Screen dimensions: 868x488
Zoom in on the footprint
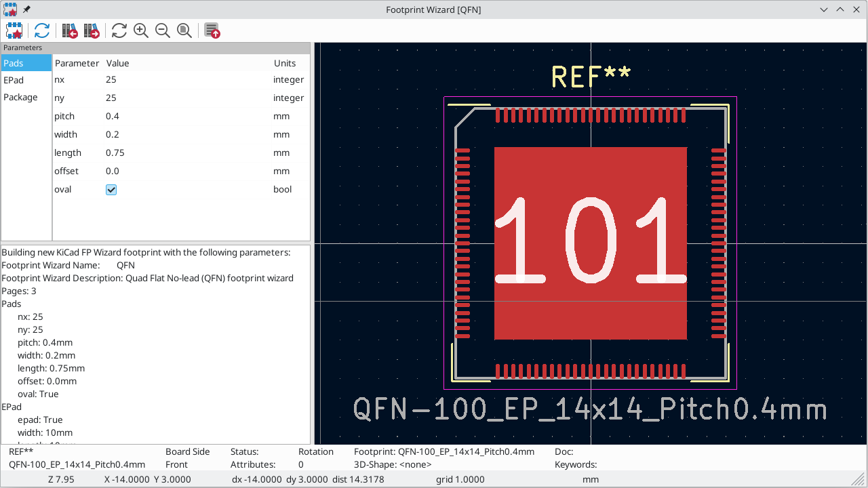point(141,30)
